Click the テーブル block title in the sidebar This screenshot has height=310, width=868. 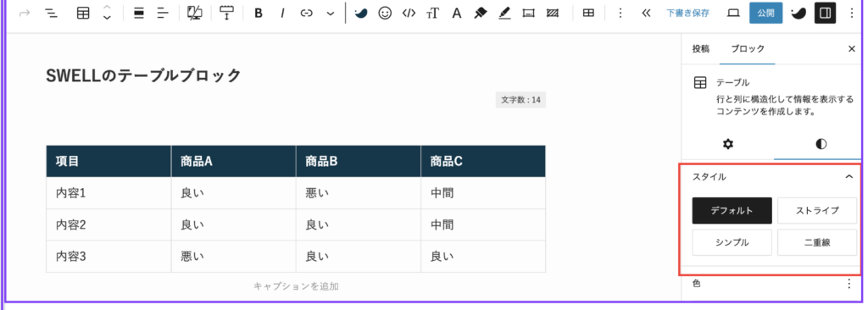733,82
